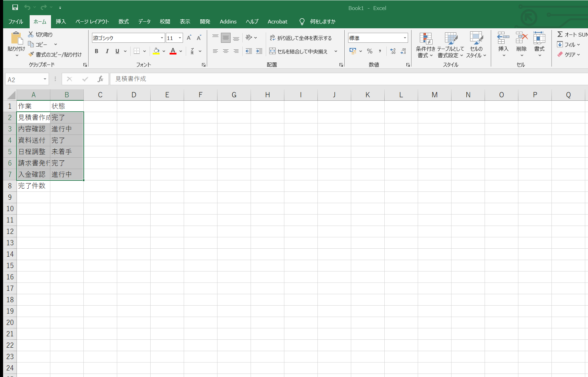Image resolution: width=588 pixels, height=377 pixels.
Task: Expand the Name Box dropdown arrow
Action: (x=45, y=79)
